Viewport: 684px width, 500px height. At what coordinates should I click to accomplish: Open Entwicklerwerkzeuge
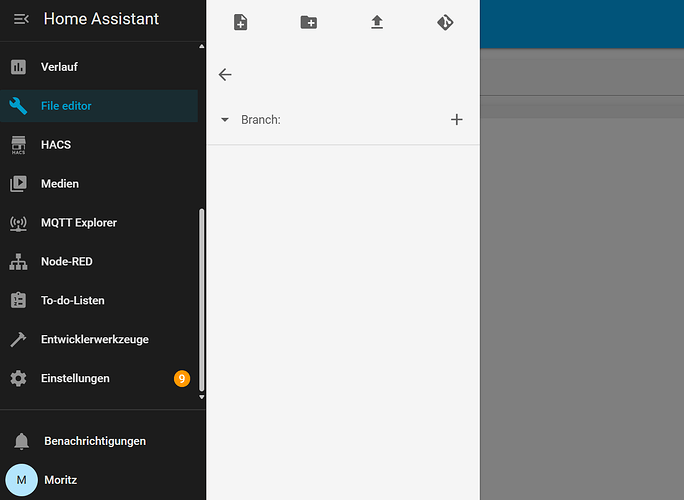[x=99, y=339]
